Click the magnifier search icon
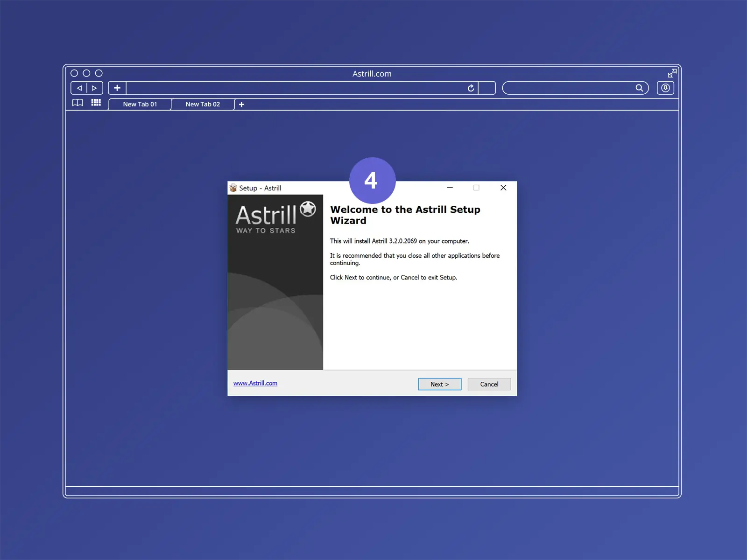Image resolution: width=747 pixels, height=560 pixels. (x=639, y=88)
